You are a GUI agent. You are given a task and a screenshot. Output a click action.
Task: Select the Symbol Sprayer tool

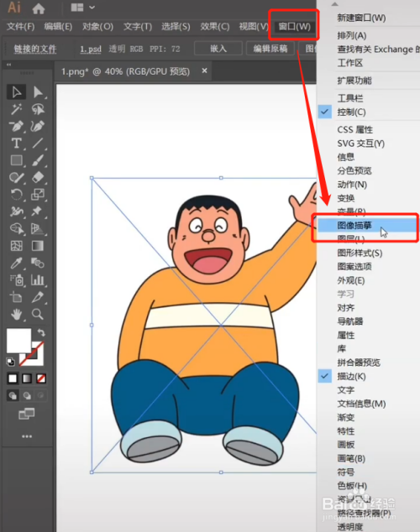pyautogui.click(x=16, y=280)
